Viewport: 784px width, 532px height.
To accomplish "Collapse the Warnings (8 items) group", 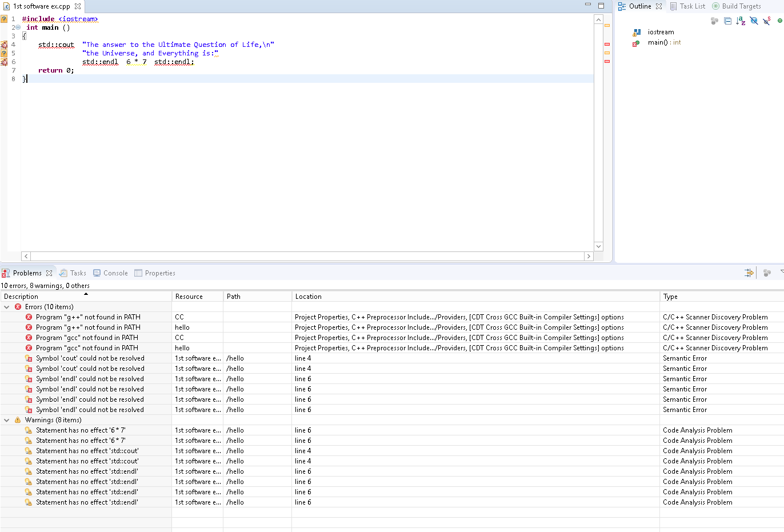I will pyautogui.click(x=7, y=420).
